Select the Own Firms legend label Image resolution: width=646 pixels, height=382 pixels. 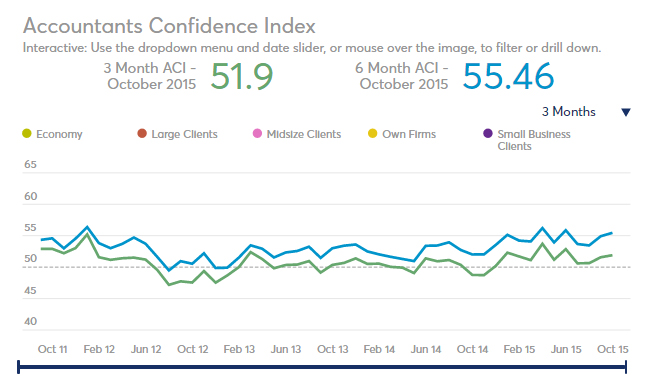(409, 134)
